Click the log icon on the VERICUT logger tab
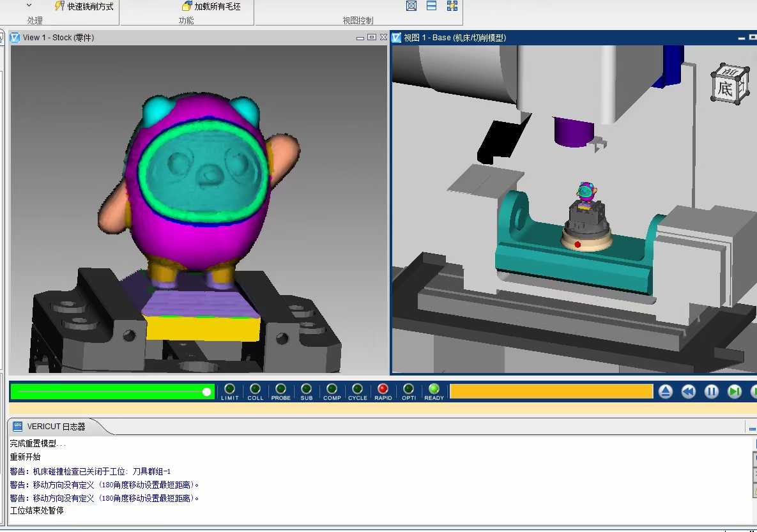Viewport: 757px width, 532px height. (x=18, y=426)
